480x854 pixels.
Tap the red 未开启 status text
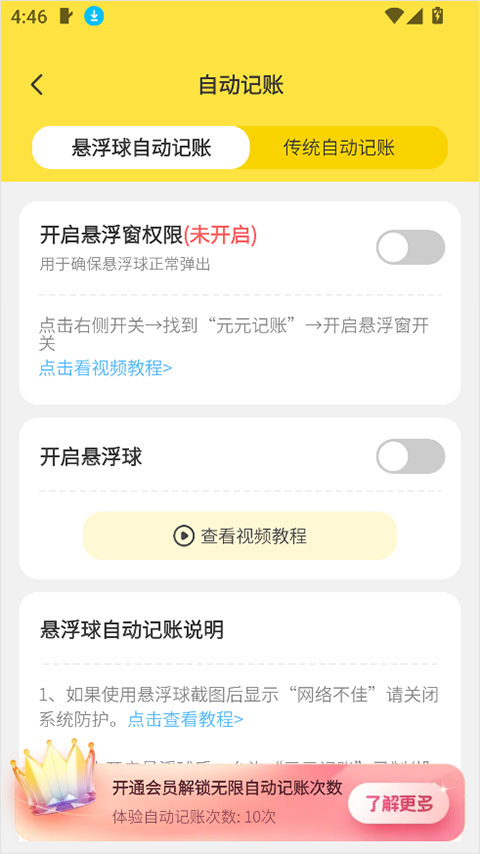point(220,235)
